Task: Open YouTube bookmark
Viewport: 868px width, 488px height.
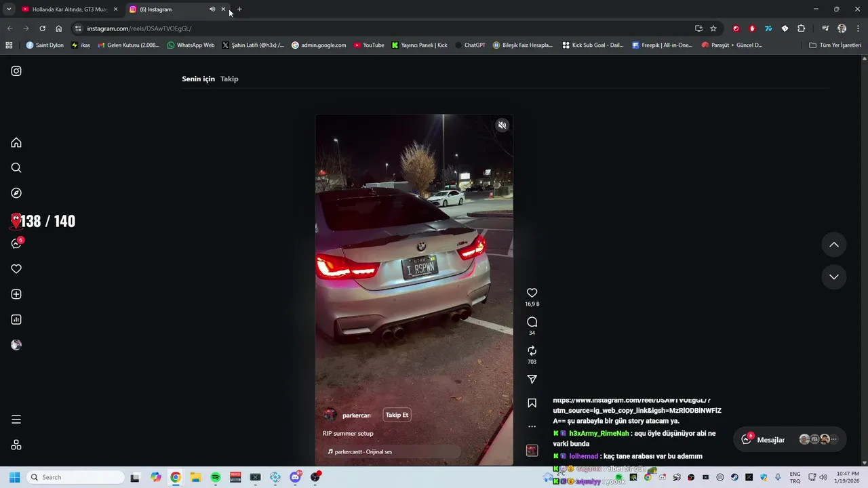Action: pos(369,45)
